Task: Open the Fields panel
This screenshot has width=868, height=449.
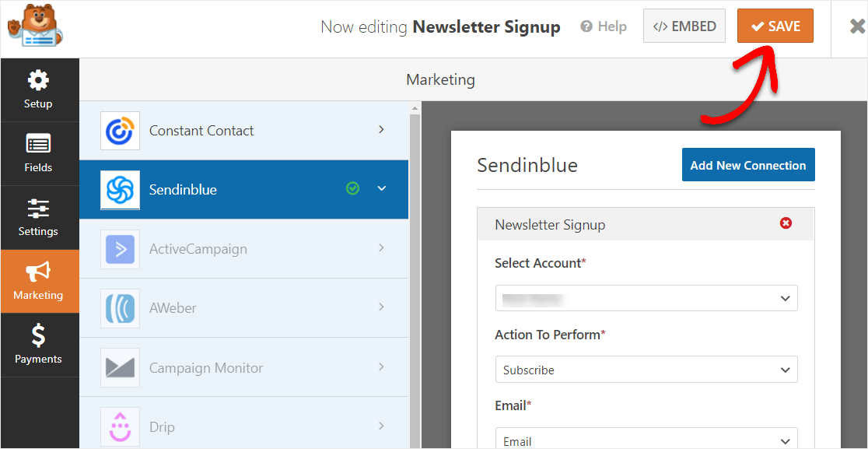Action: [x=38, y=153]
